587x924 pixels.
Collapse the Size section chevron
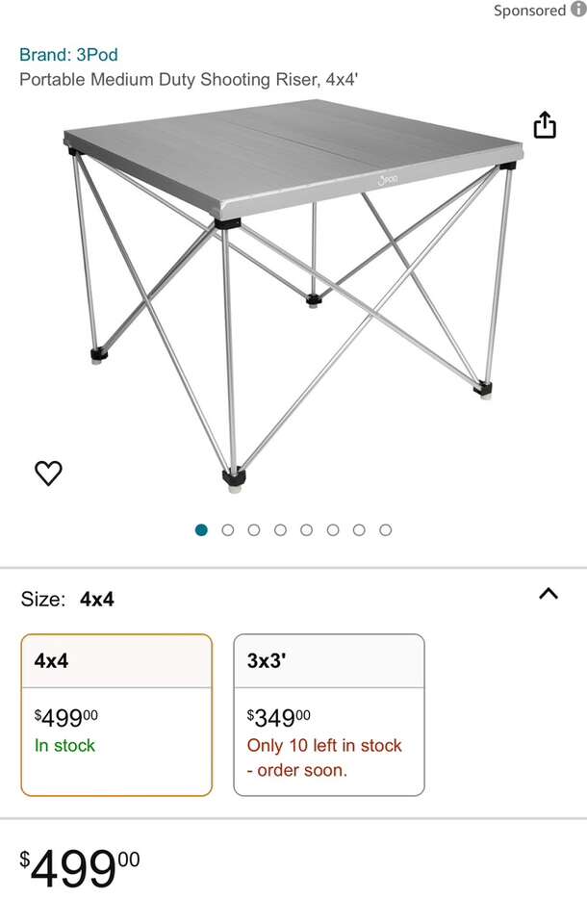tap(549, 594)
